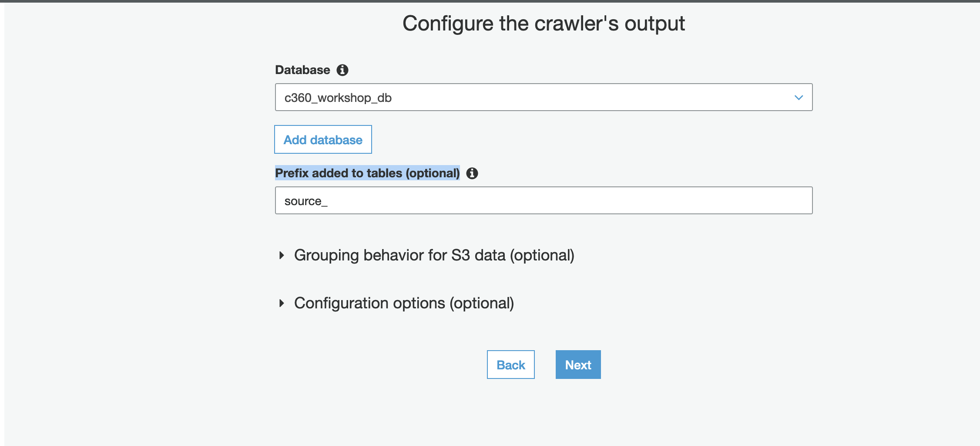This screenshot has width=980, height=446.
Task: Expand Grouping behavior section via triangle icon
Action: 282,255
